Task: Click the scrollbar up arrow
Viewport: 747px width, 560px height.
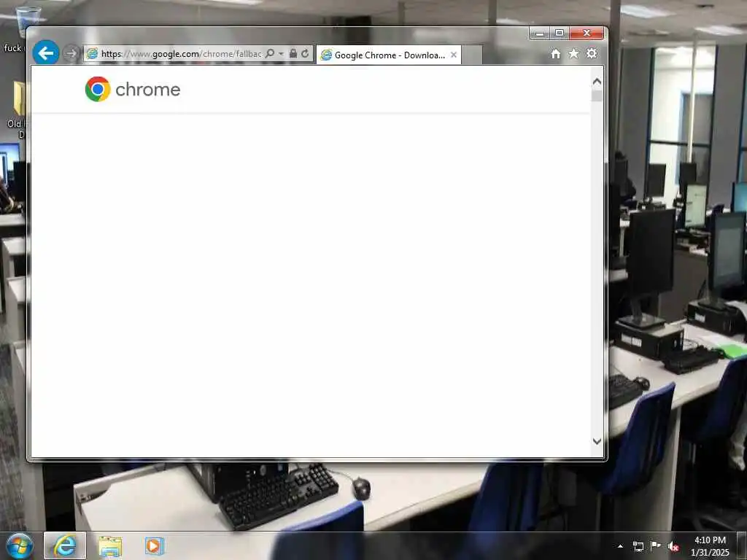Action: point(597,82)
